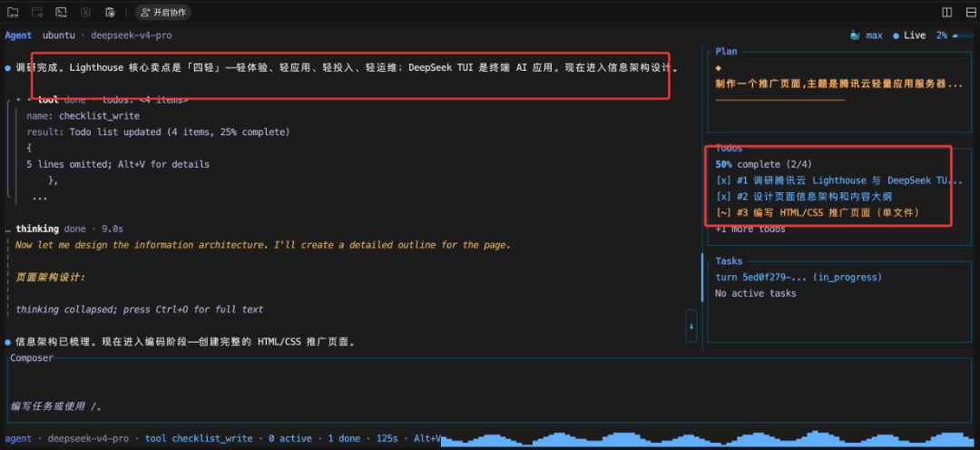Click 'name: checklist_write' line
Image resolution: width=980 pixels, height=450 pixels.
tap(83, 115)
